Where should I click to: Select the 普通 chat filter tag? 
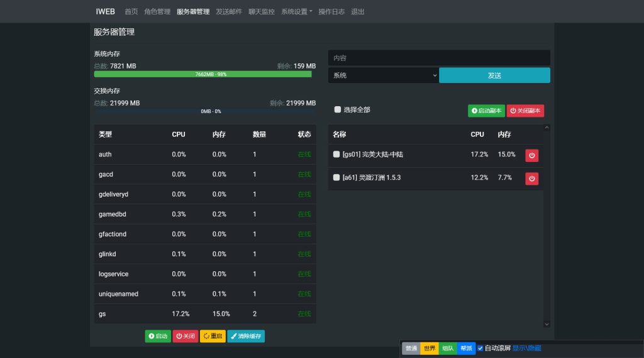click(411, 348)
